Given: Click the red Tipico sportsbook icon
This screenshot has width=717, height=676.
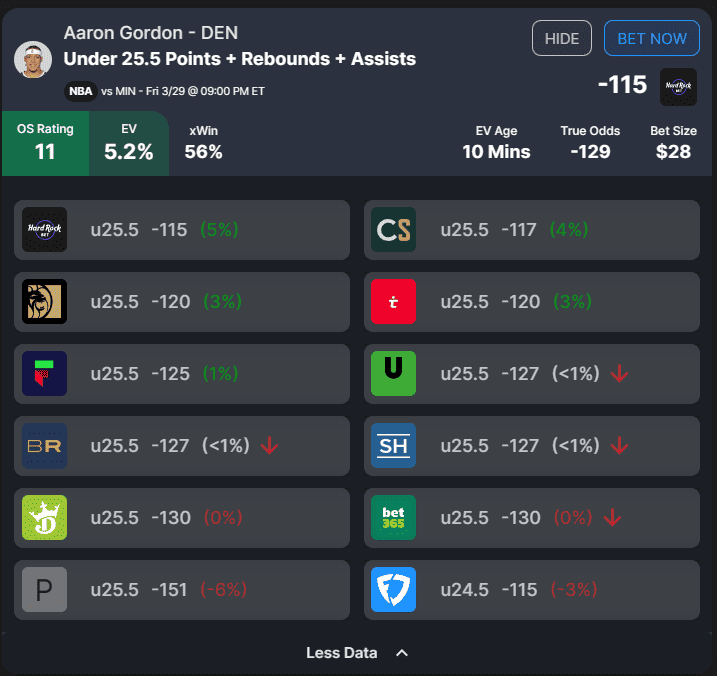Looking at the screenshot, I should pyautogui.click(x=393, y=301).
